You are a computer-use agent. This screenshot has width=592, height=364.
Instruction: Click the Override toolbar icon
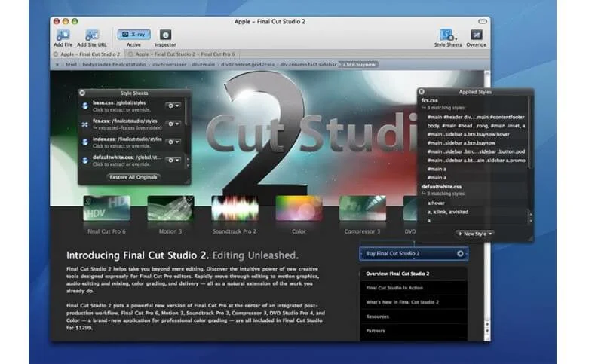click(476, 35)
